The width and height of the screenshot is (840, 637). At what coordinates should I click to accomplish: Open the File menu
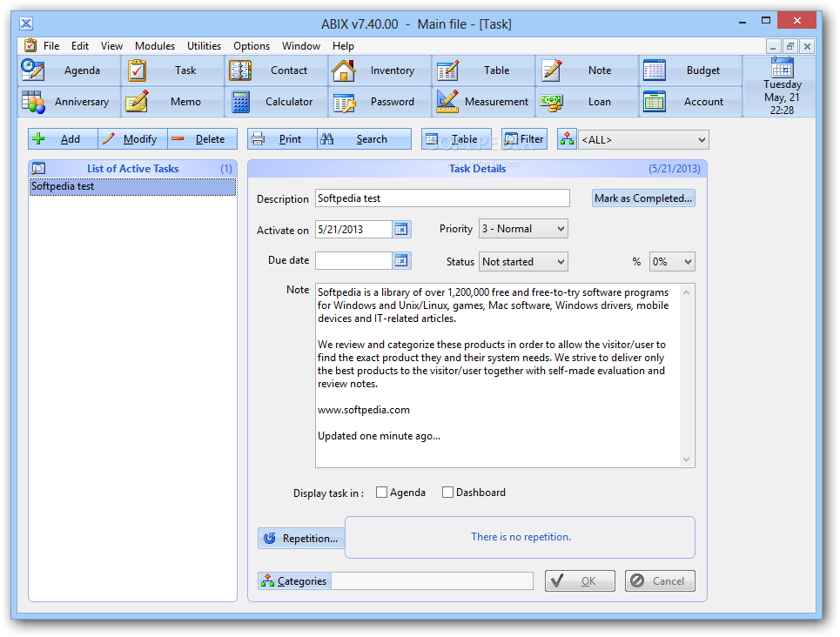[51, 46]
